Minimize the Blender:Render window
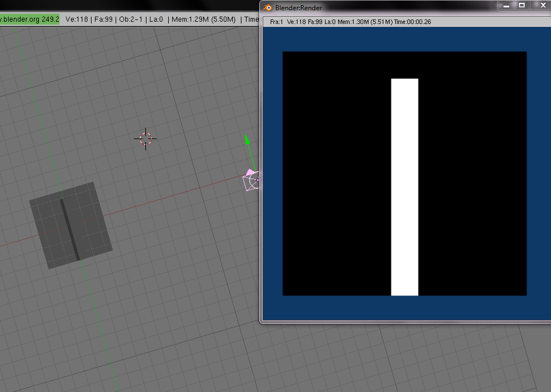Screen dimensions: 551x392 506,5
